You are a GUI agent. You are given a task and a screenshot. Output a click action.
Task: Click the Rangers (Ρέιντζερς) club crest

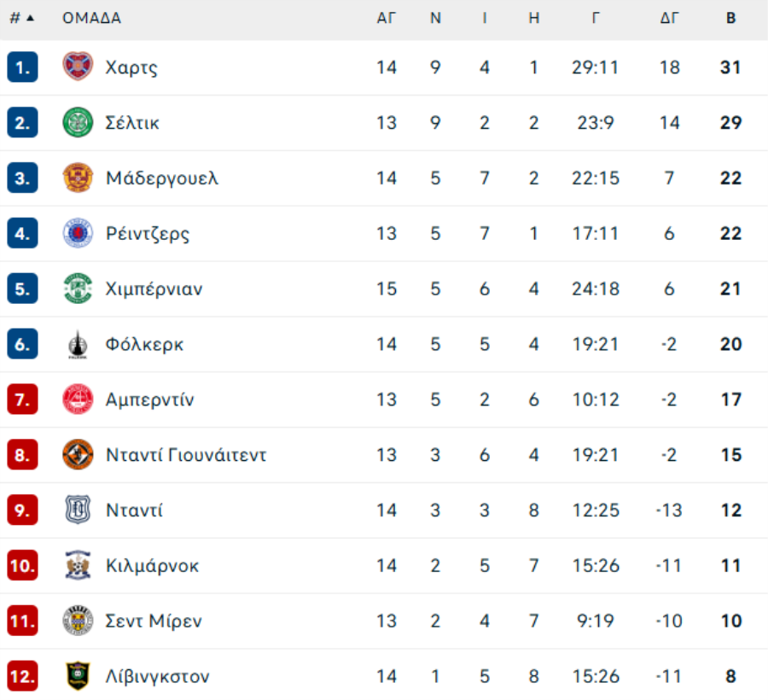[78, 233]
